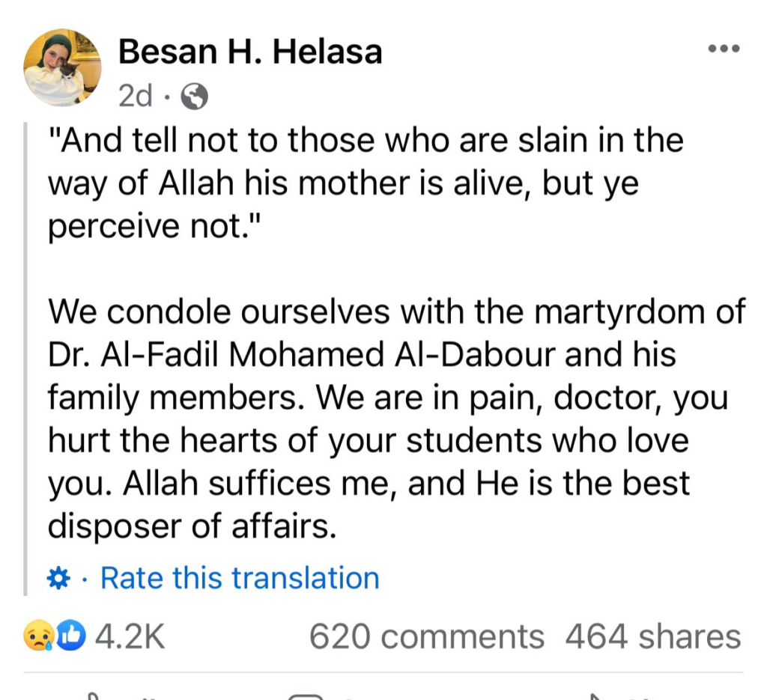Open the Besan H. Helasa profile name

click(250, 52)
